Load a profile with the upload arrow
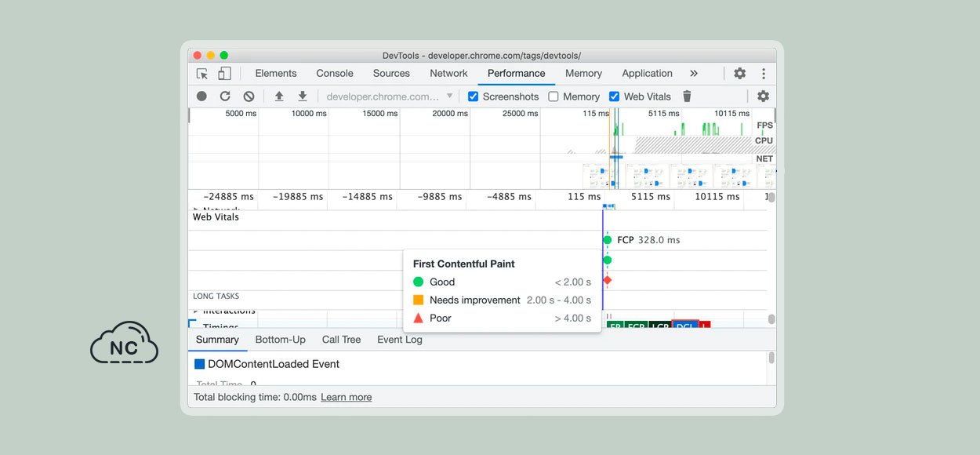The width and height of the screenshot is (980, 455). pyautogui.click(x=279, y=96)
